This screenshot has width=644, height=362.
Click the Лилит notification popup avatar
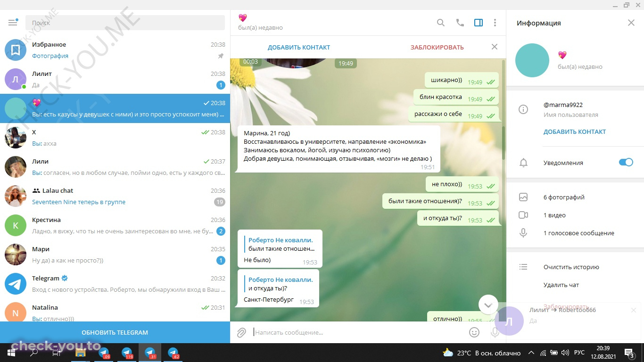tap(509, 321)
